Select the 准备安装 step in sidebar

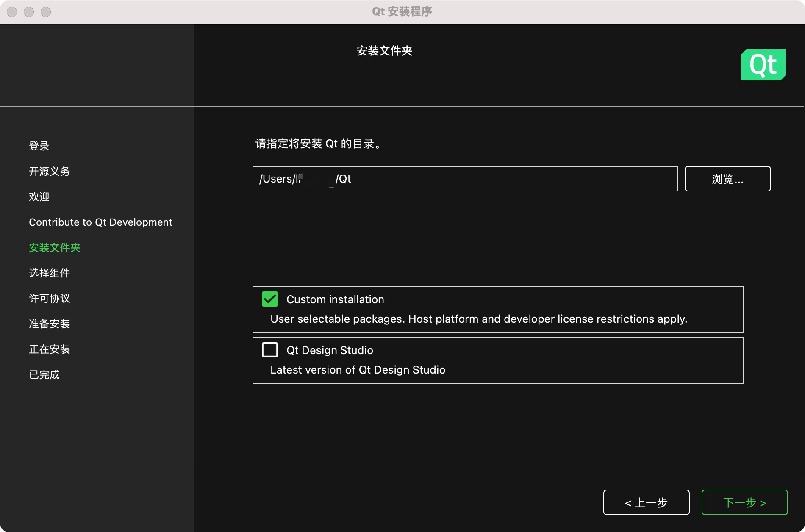(49, 324)
